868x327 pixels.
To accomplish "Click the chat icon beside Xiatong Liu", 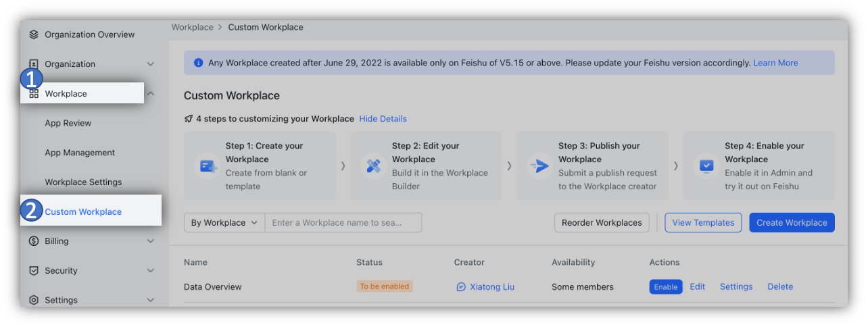I will tap(461, 287).
